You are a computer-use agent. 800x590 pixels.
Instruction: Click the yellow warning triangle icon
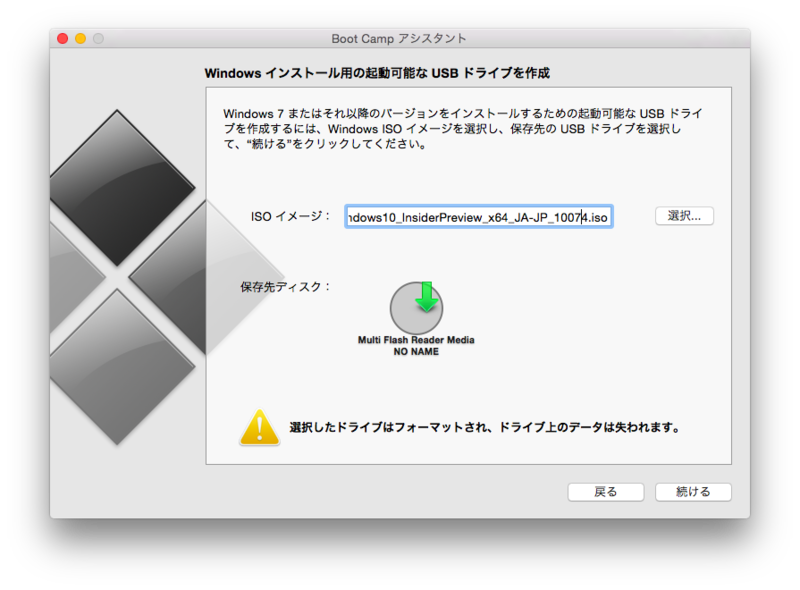pos(260,427)
